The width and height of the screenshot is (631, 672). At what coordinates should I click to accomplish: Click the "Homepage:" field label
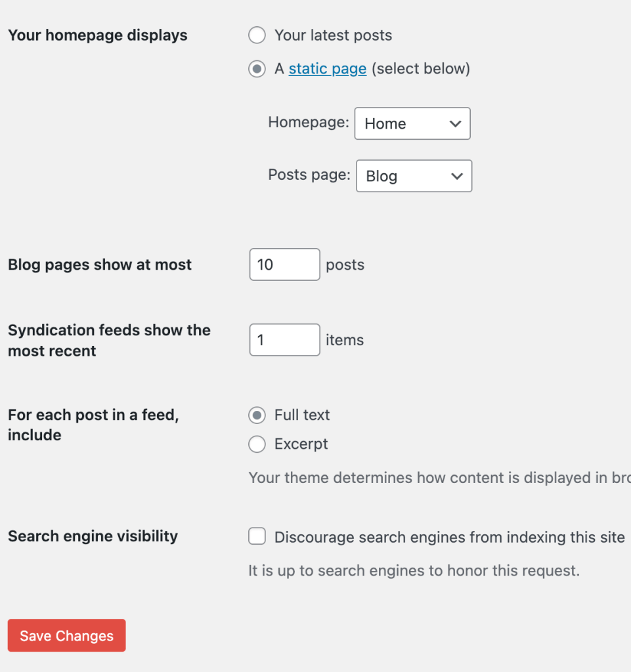click(x=308, y=123)
